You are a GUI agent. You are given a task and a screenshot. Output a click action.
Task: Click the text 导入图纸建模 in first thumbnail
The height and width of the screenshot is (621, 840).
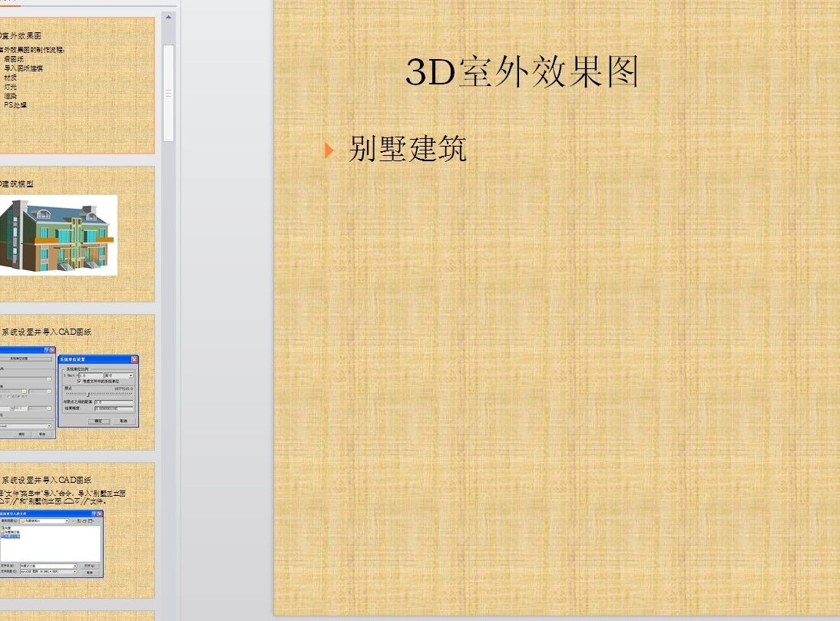click(23, 68)
